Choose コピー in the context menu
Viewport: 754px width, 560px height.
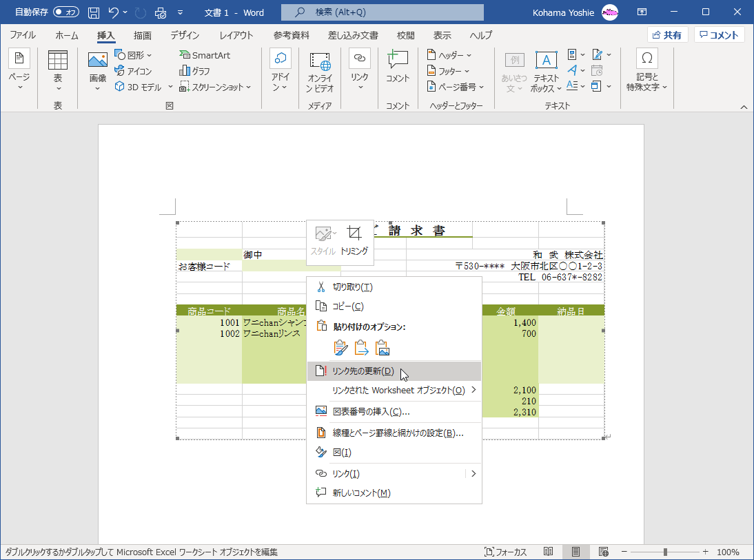click(x=394, y=307)
